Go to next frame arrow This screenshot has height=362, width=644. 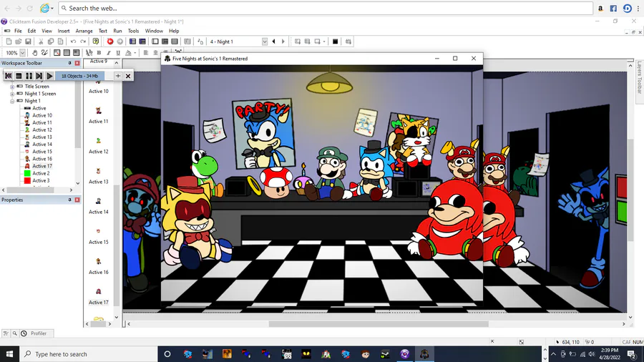pyautogui.click(x=283, y=41)
